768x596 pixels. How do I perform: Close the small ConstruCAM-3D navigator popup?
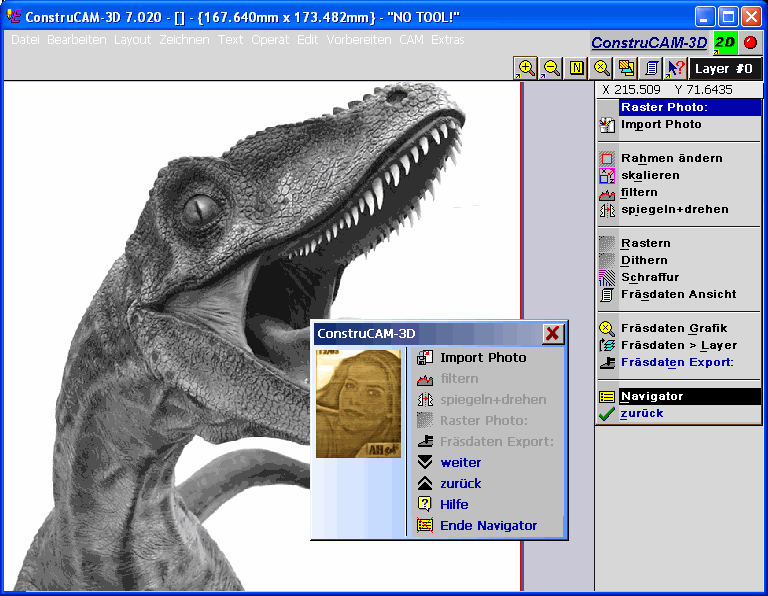point(552,334)
